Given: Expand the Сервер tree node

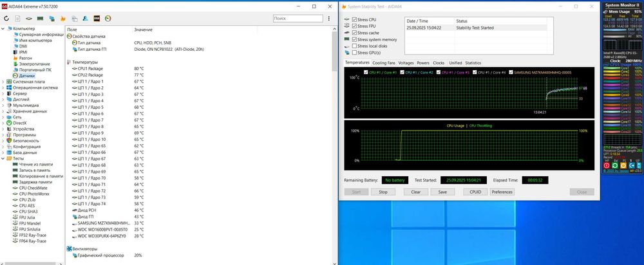Looking at the screenshot, I should point(3,93).
